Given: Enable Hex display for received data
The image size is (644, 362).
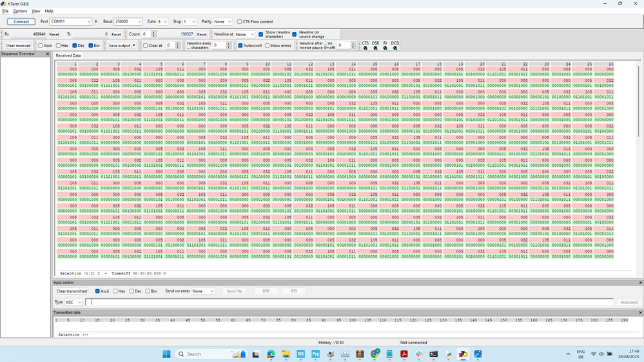Looking at the screenshot, I should 58,46.
